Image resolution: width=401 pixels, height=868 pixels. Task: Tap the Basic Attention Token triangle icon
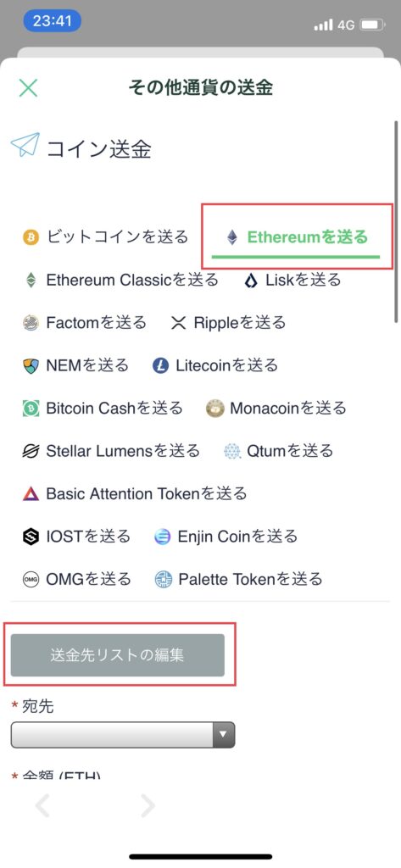pyautogui.click(x=31, y=493)
